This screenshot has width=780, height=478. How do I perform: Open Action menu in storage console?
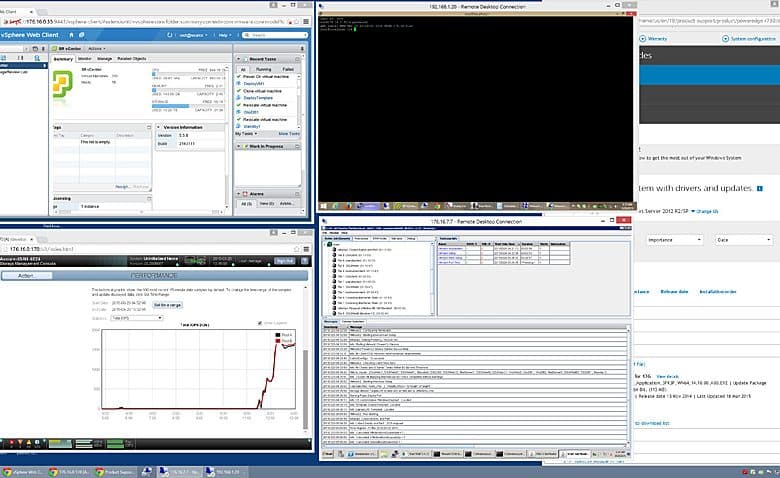(26, 276)
